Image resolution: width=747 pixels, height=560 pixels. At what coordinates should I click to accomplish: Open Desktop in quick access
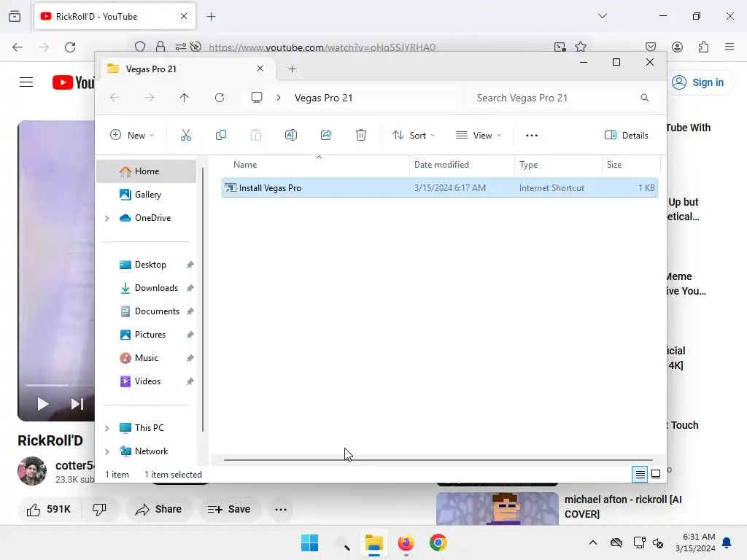(x=146, y=265)
